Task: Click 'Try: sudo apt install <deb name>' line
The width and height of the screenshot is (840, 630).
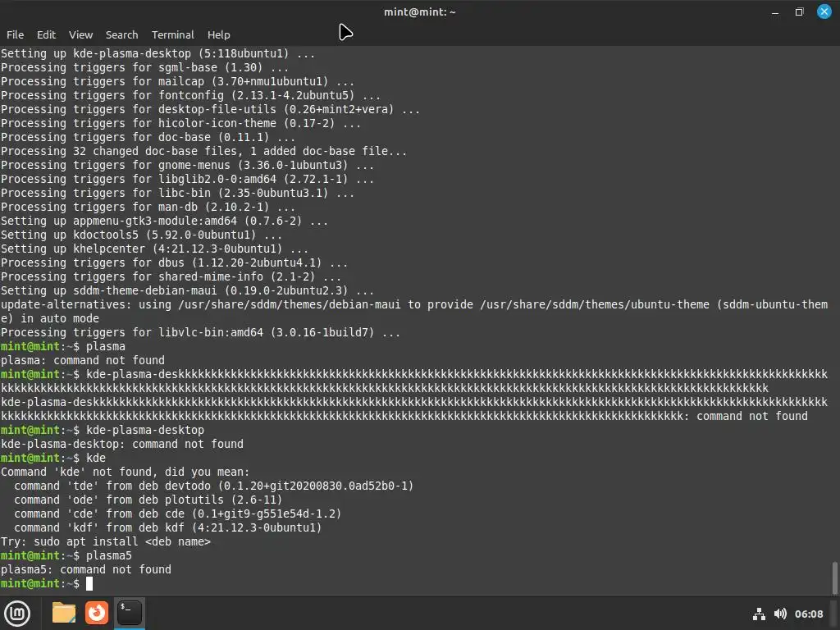Action: (x=106, y=541)
